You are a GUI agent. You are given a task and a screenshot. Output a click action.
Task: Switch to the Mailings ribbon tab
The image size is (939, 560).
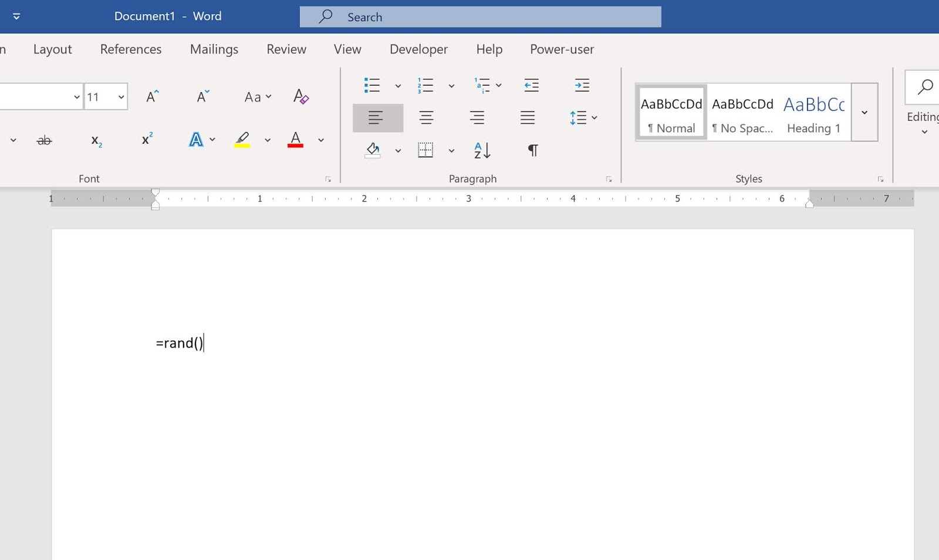pyautogui.click(x=214, y=49)
